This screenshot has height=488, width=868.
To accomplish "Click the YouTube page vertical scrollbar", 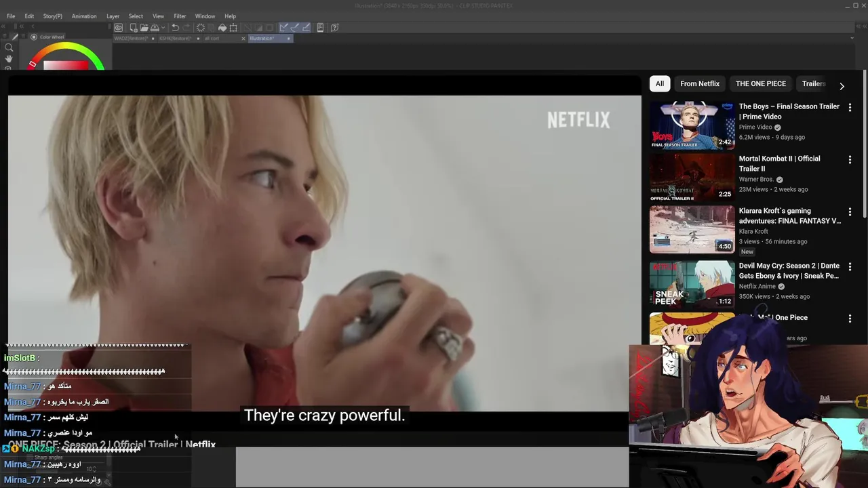I will (865, 144).
